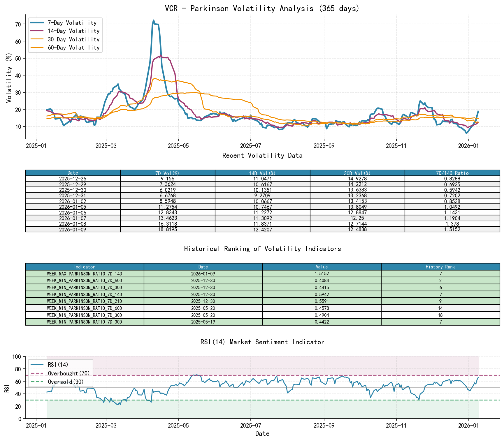
Task: Click the chart title VCR Parkinson Volatility Analysis
Action: tap(262, 8)
